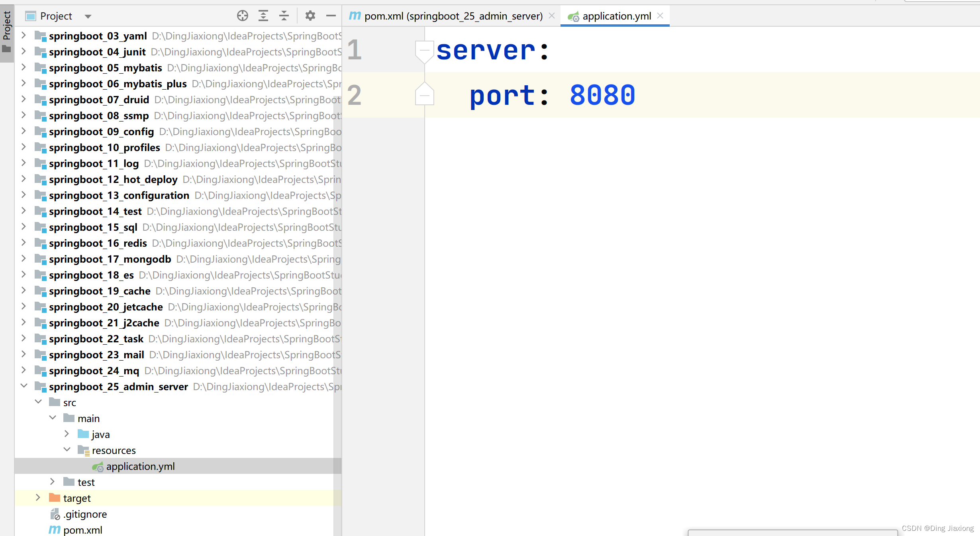Close the application.yml editor tab
The height and width of the screenshot is (536, 980).
[x=660, y=16]
